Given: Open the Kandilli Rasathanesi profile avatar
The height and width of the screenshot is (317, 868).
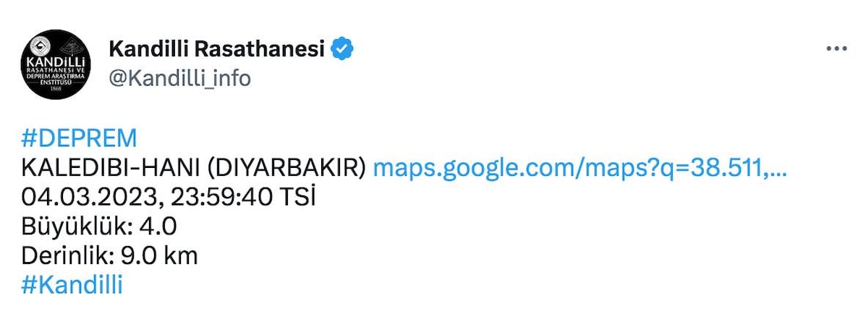Looking at the screenshot, I should pyautogui.click(x=56, y=64).
